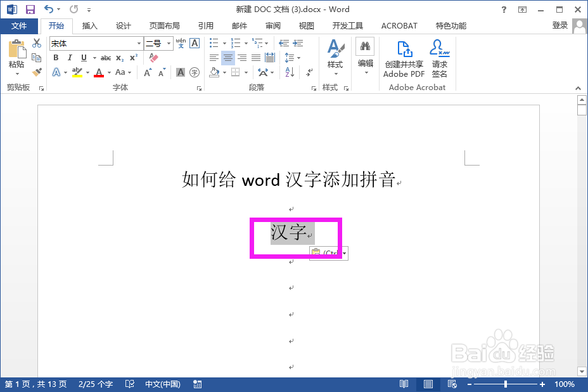Image resolution: width=588 pixels, height=392 pixels.
Task: Open the font color picker arrow
Action: (x=109, y=72)
